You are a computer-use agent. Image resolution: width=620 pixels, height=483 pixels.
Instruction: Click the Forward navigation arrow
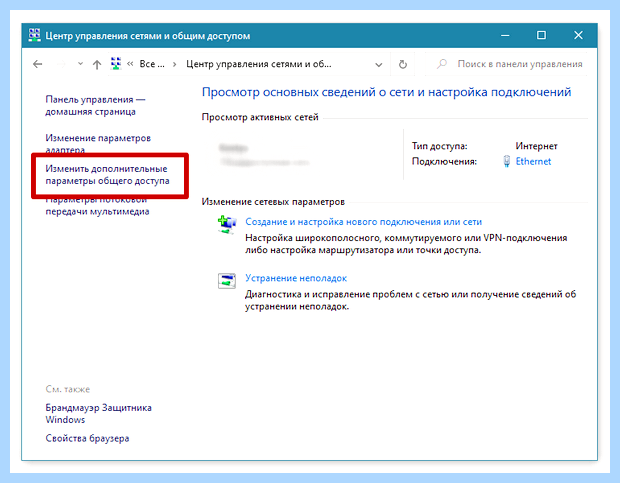coord(61,64)
